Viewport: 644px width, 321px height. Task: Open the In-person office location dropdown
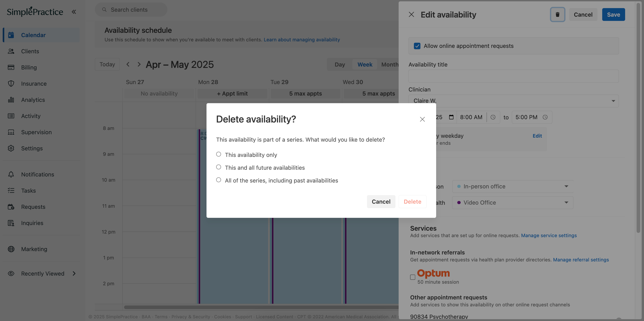(513, 186)
